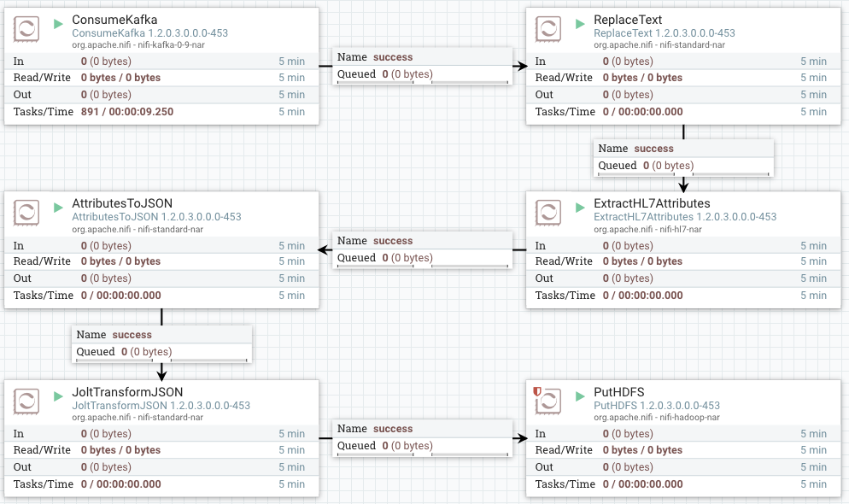Select the success connection from ConsumeKafka to ReplaceText
This screenshot has height=504, width=849.
[x=422, y=65]
